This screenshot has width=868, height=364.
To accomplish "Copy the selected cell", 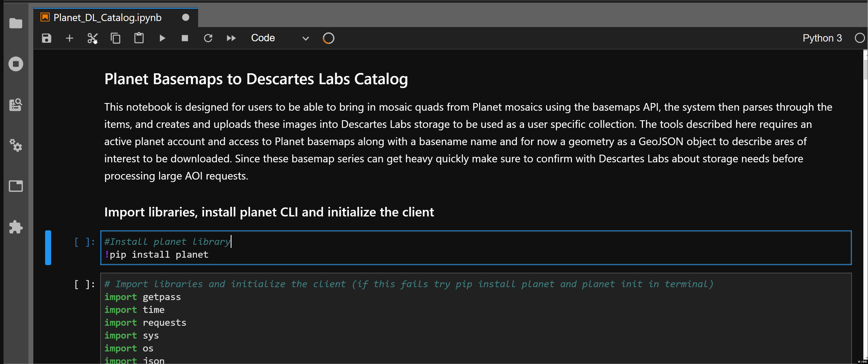I will tap(116, 38).
